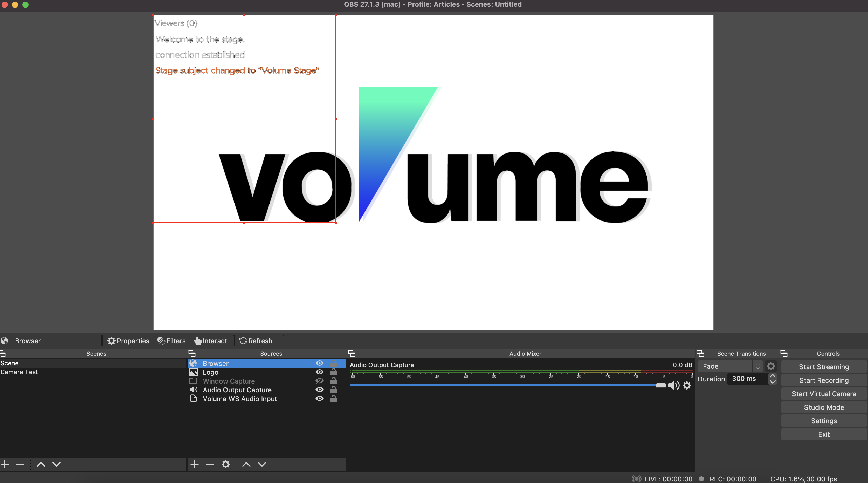Viewport: 868px width, 483px height.
Task: Move the selected source down
Action: pyautogui.click(x=262, y=464)
